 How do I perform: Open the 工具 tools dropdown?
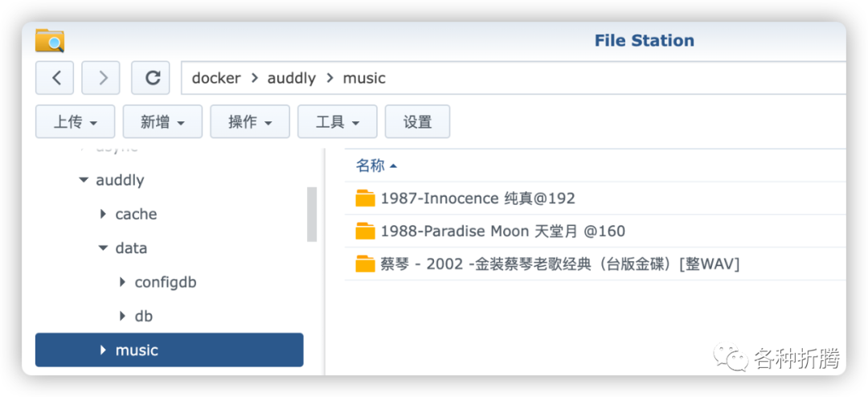[338, 122]
